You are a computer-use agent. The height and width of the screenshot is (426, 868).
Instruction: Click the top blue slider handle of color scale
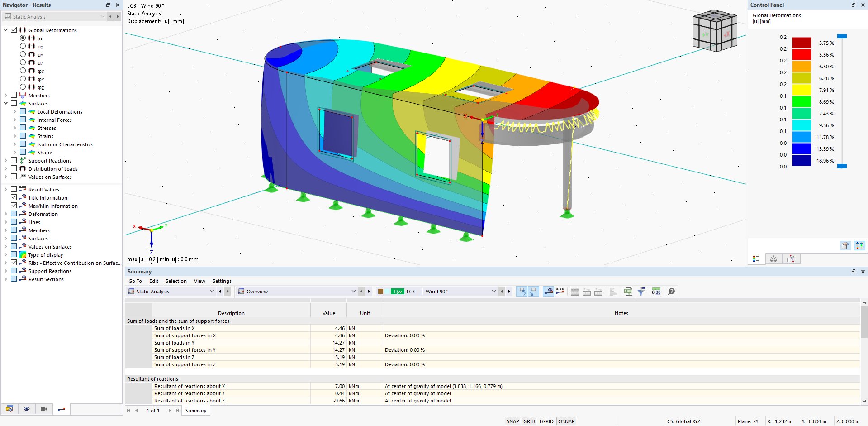[842, 36]
